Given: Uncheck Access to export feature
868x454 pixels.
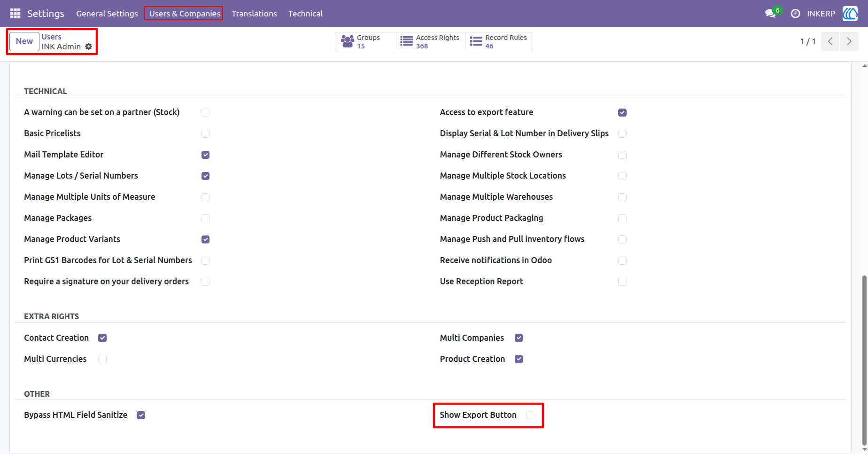Looking at the screenshot, I should [622, 112].
